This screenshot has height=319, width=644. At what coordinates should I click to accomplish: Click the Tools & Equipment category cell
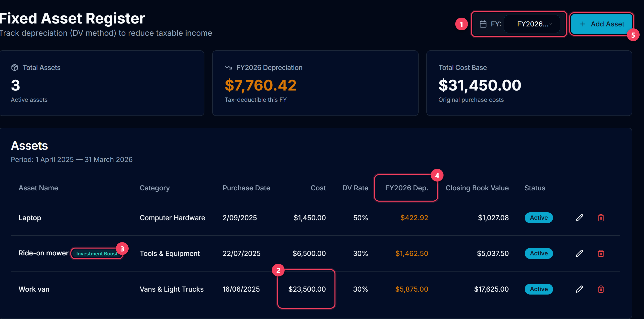[170, 253]
